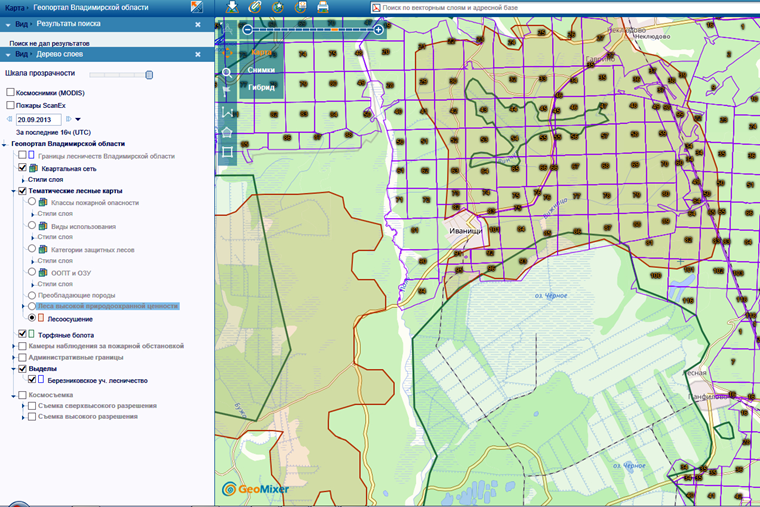Viewport: 760px width, 507px height.
Task: Click the download map icon in top toolbar
Action: tap(233, 7)
